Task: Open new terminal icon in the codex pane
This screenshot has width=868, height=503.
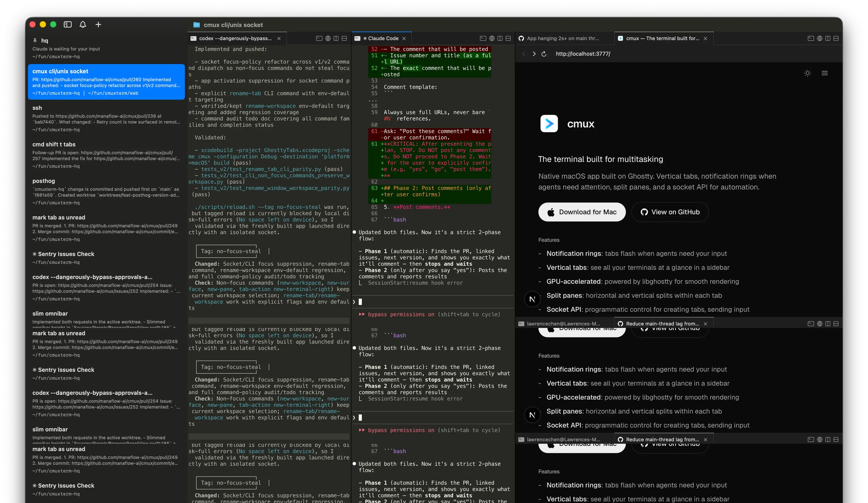Action: (319, 39)
